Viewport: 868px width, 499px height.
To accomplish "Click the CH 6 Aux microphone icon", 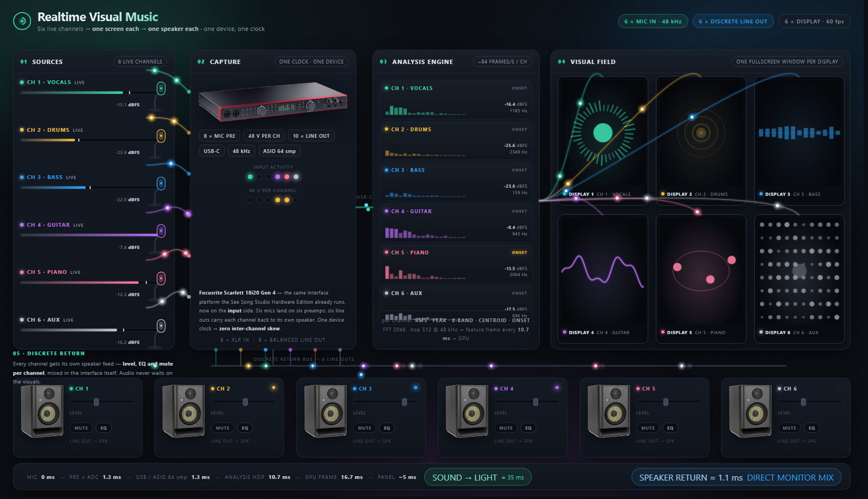I will (x=161, y=326).
